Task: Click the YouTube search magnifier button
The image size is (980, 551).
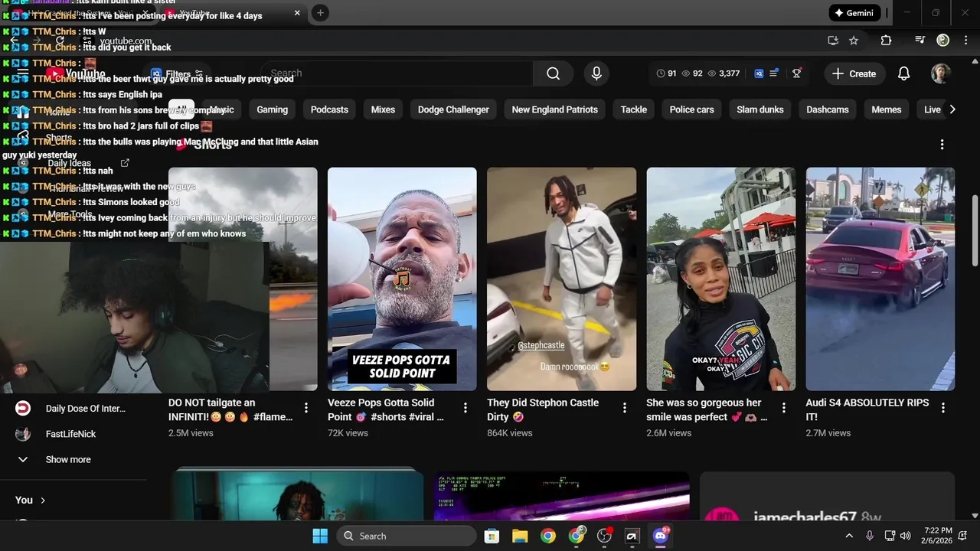Action: pyautogui.click(x=553, y=73)
